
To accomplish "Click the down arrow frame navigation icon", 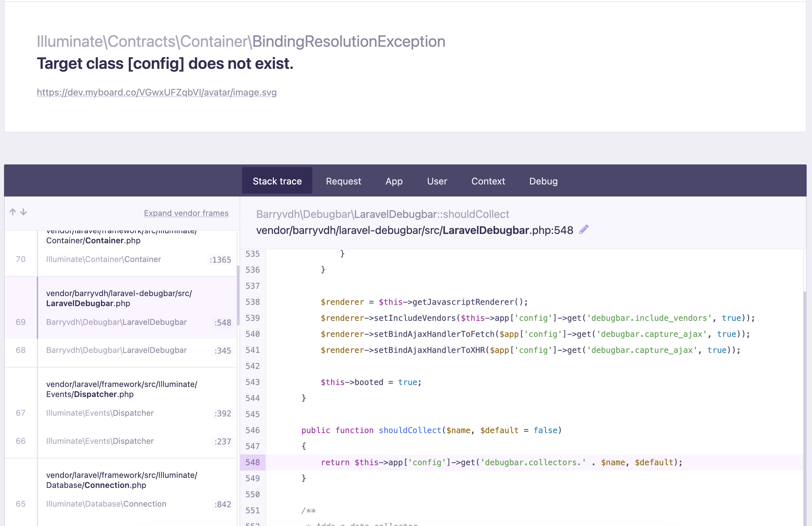I will [23, 212].
